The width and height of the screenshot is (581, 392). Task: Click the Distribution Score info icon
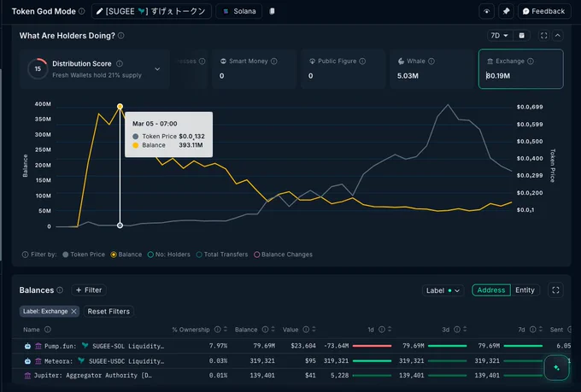pyautogui.click(x=120, y=64)
